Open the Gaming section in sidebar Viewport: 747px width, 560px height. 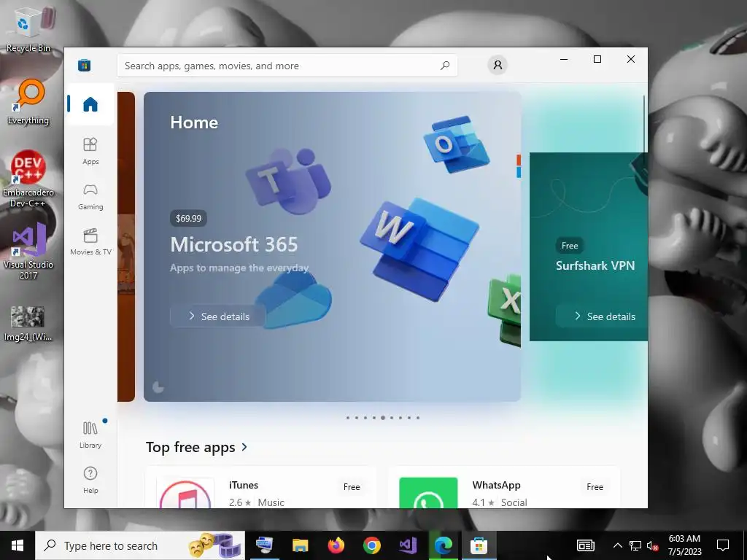click(x=90, y=197)
